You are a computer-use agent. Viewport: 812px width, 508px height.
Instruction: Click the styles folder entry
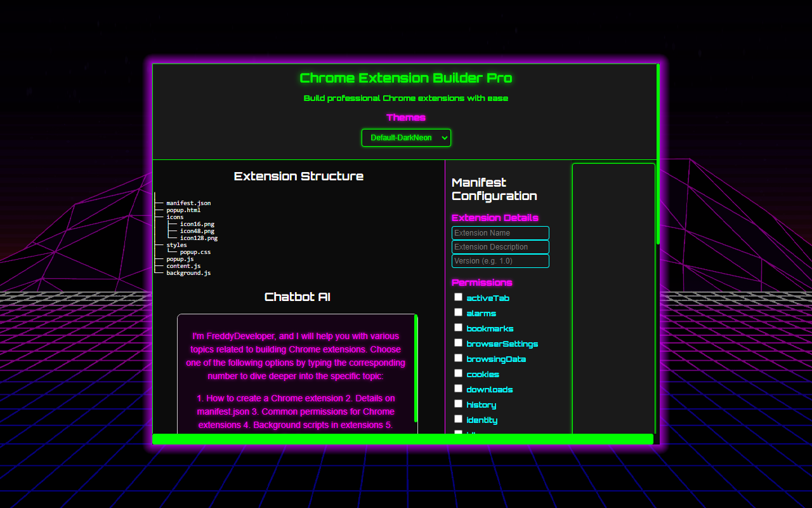click(x=176, y=245)
